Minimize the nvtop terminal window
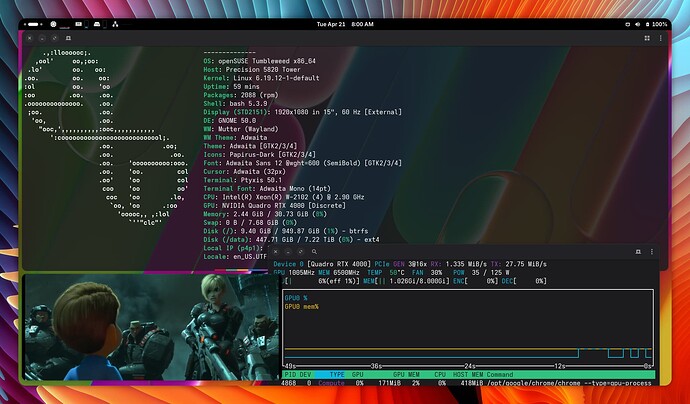Image resolution: width=690 pixels, height=404 pixels. (288, 252)
